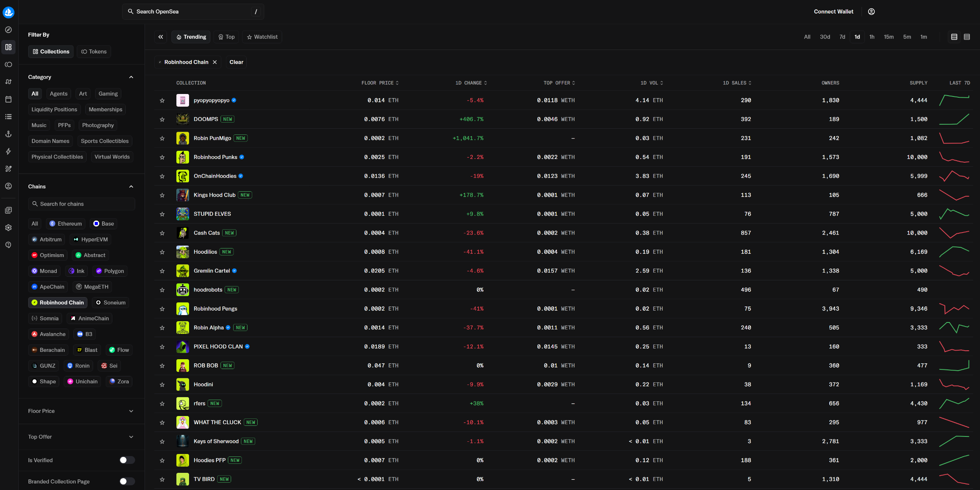
Task: Star Robin Alpha for the watchlist
Action: pyautogui.click(x=162, y=328)
